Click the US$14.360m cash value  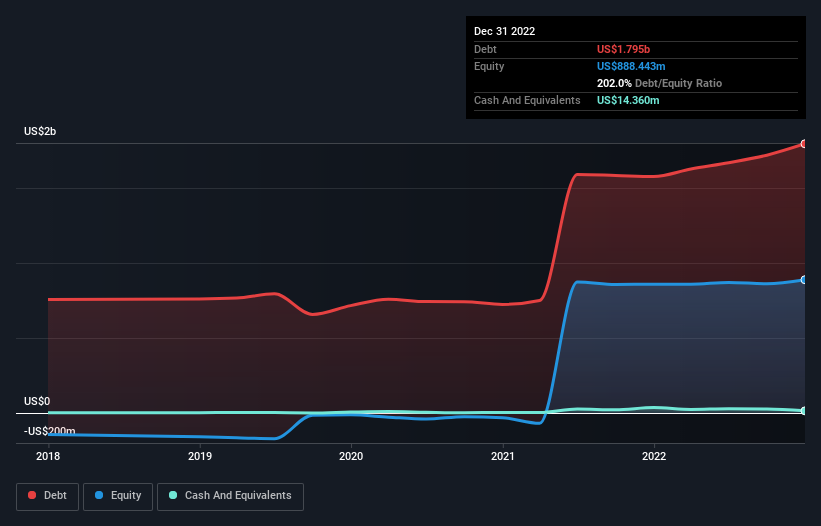[628, 100]
